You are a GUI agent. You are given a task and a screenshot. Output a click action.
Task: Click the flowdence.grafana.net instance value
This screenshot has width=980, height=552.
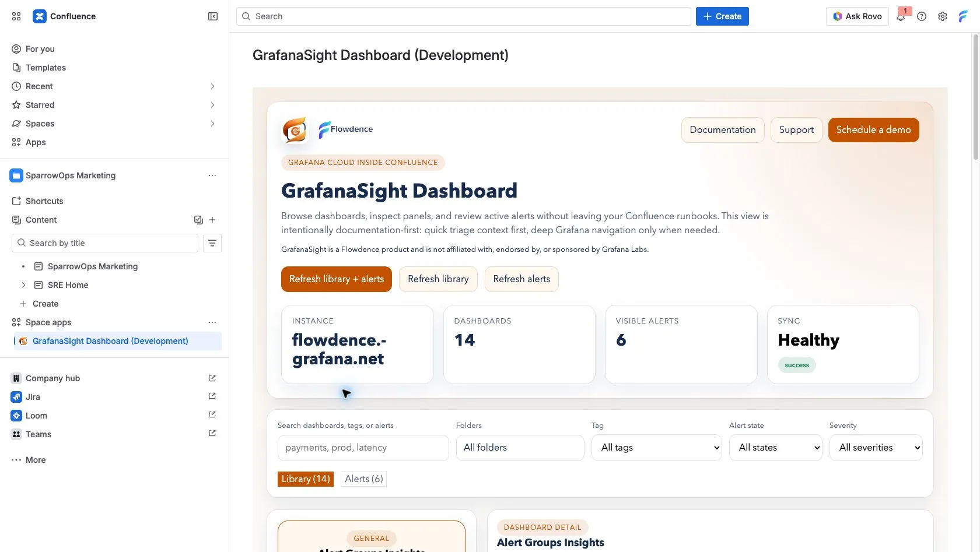click(x=339, y=349)
